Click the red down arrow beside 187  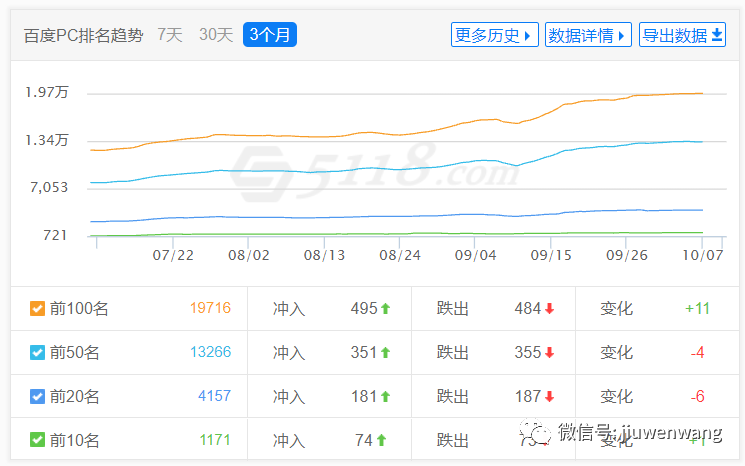tap(549, 396)
